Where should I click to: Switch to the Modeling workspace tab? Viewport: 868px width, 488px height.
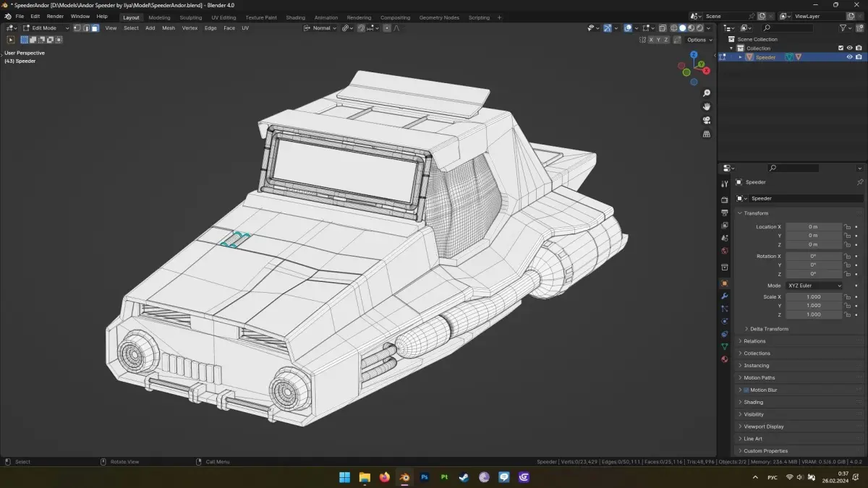[x=159, y=17]
